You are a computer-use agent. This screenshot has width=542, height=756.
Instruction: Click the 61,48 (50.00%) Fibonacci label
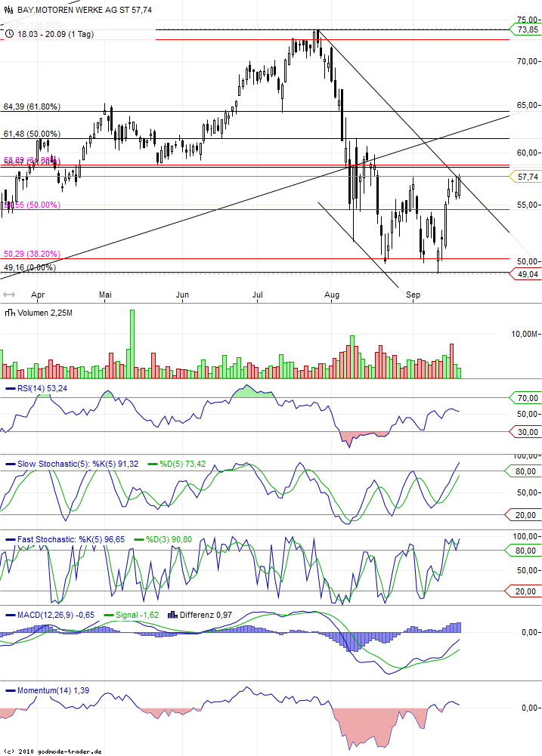pos(32,134)
